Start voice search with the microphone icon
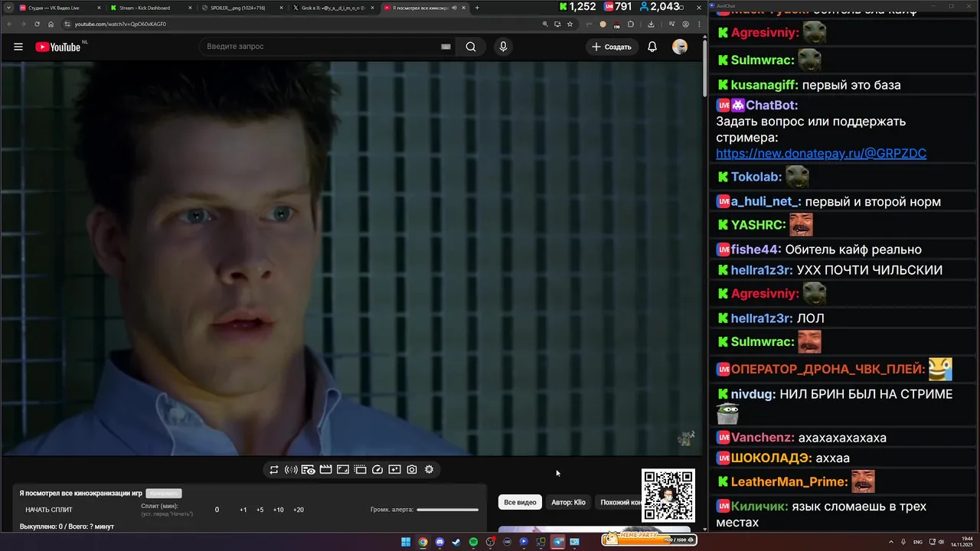 (x=503, y=47)
